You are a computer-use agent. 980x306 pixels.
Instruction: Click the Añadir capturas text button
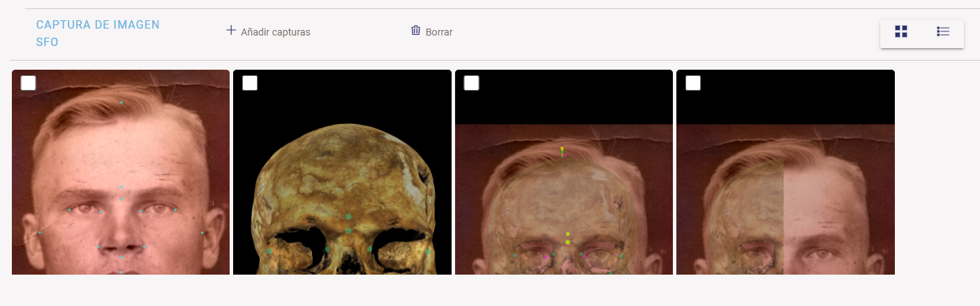click(275, 32)
